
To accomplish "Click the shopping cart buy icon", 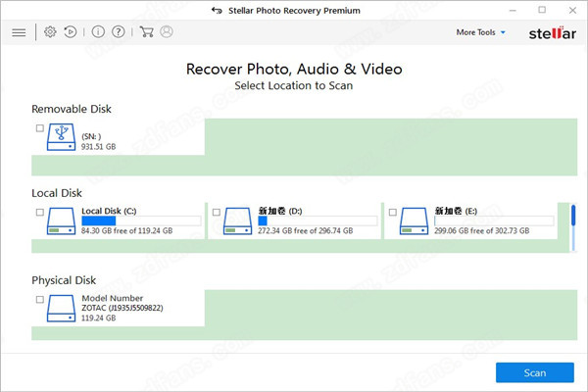I will (146, 32).
